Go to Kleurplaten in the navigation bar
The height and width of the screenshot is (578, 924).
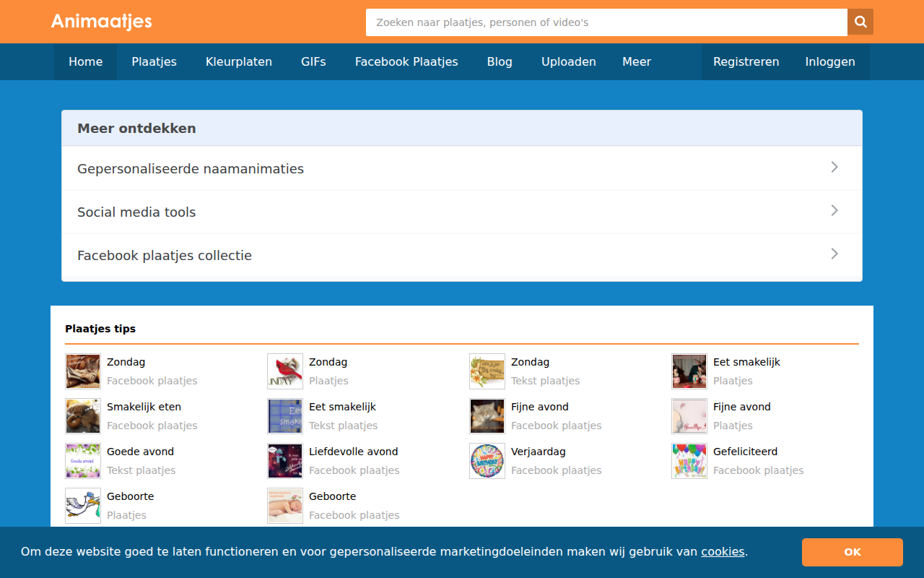pos(239,62)
